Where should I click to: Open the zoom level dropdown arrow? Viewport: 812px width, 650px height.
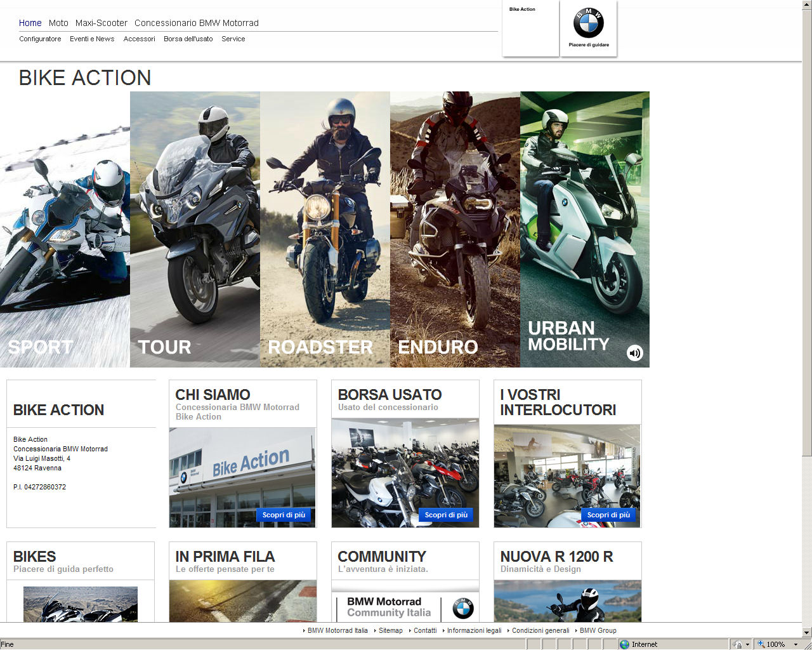[796, 644]
